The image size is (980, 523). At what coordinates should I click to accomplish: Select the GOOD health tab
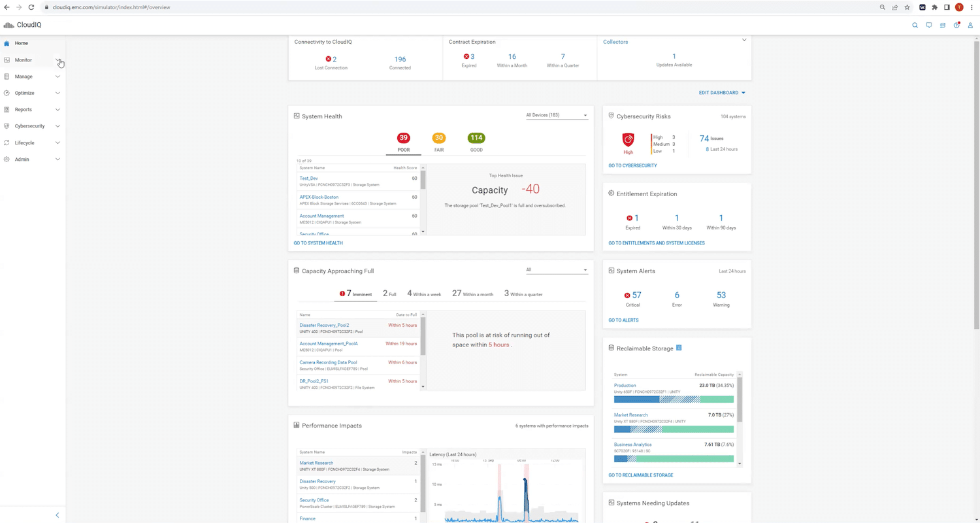[x=476, y=142]
